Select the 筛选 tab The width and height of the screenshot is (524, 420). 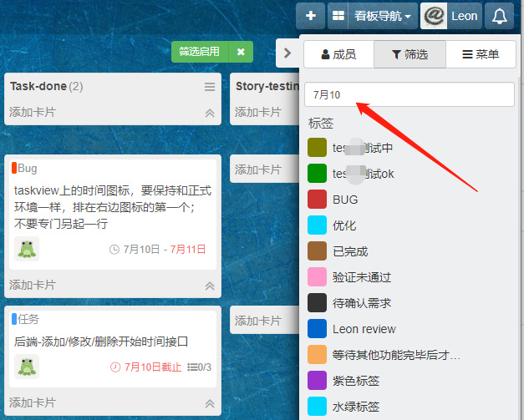410,54
